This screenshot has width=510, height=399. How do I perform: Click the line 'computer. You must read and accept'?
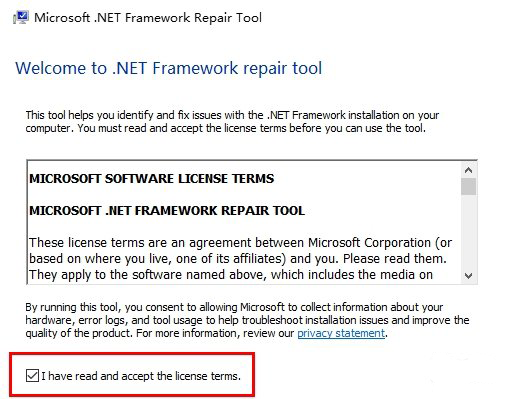coord(226,128)
